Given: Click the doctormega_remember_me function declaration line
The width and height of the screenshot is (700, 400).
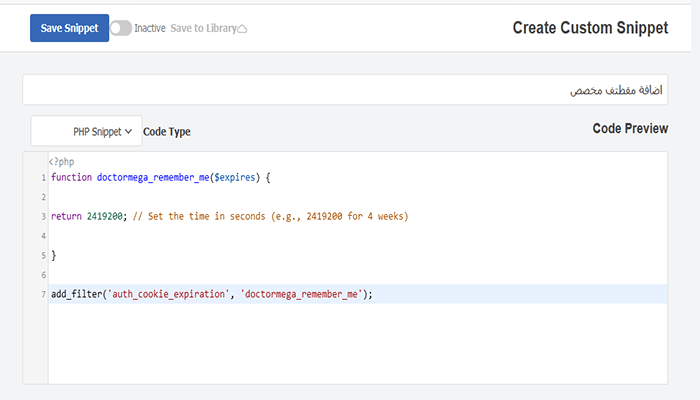Looking at the screenshot, I should pyautogui.click(x=160, y=177).
